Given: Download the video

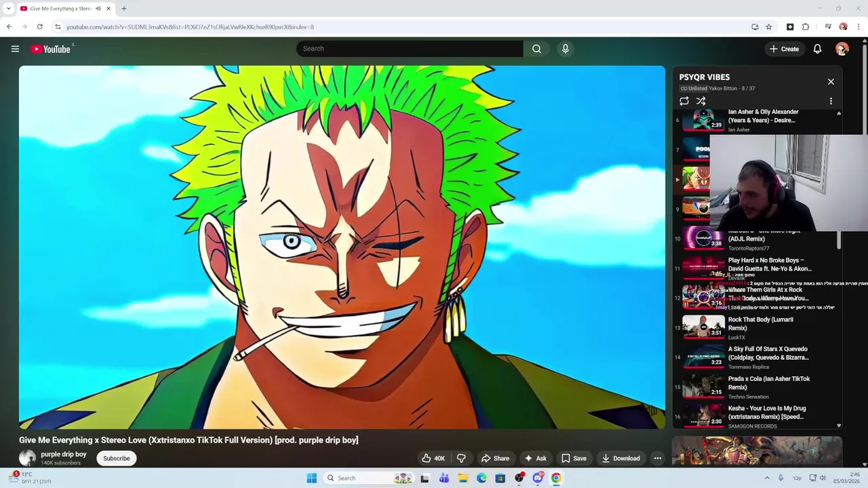Looking at the screenshot, I should (x=620, y=458).
